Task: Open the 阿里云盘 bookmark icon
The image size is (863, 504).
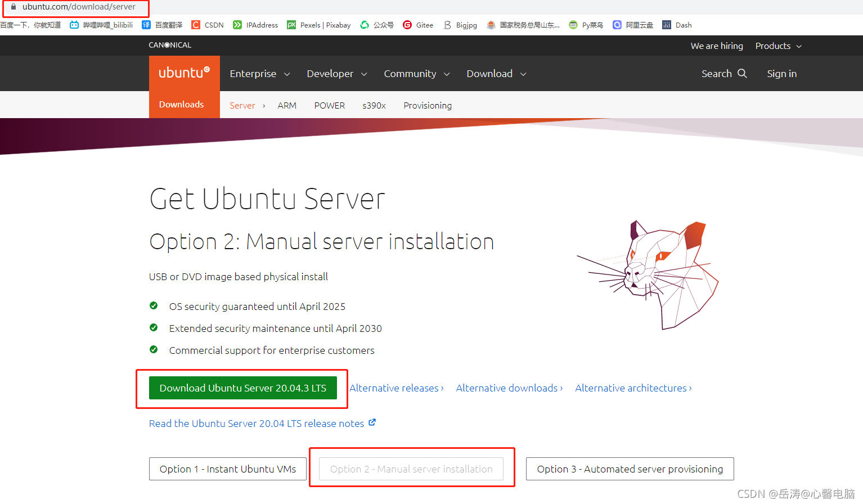Action: 617,25
